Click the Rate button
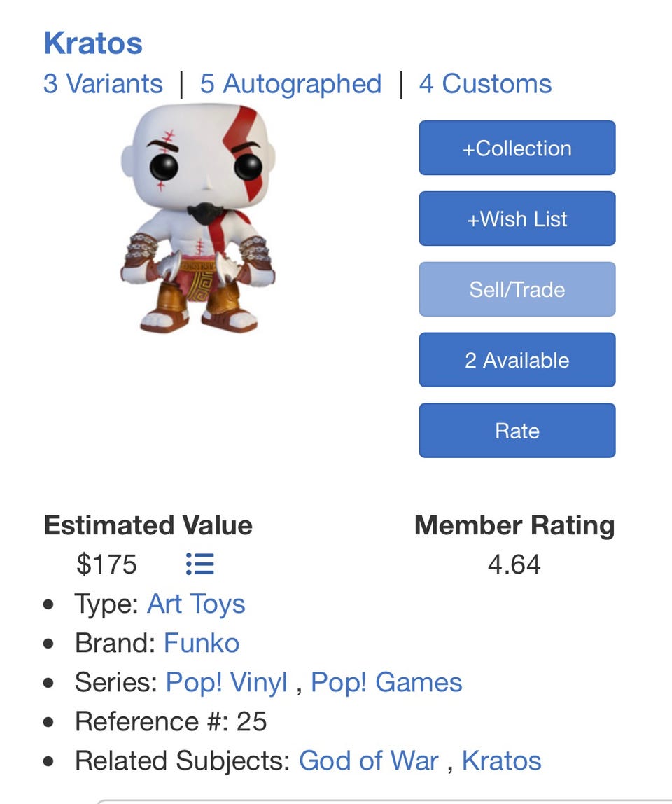The height and width of the screenshot is (804, 672). click(x=517, y=431)
